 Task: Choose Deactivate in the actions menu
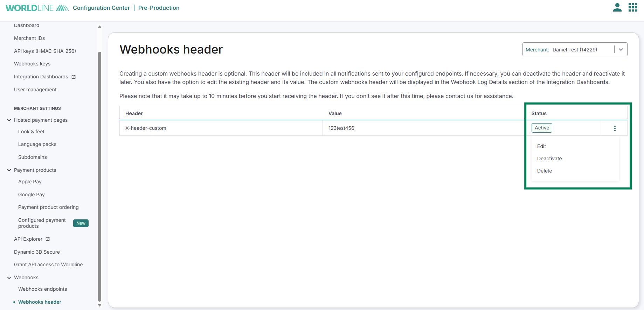click(x=549, y=158)
